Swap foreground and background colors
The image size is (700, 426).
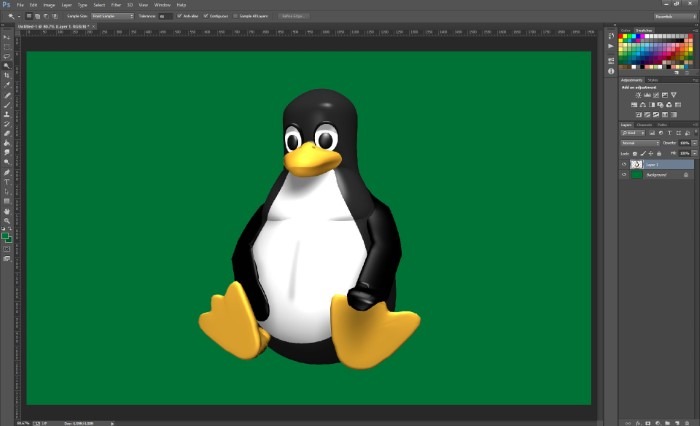click(10, 229)
